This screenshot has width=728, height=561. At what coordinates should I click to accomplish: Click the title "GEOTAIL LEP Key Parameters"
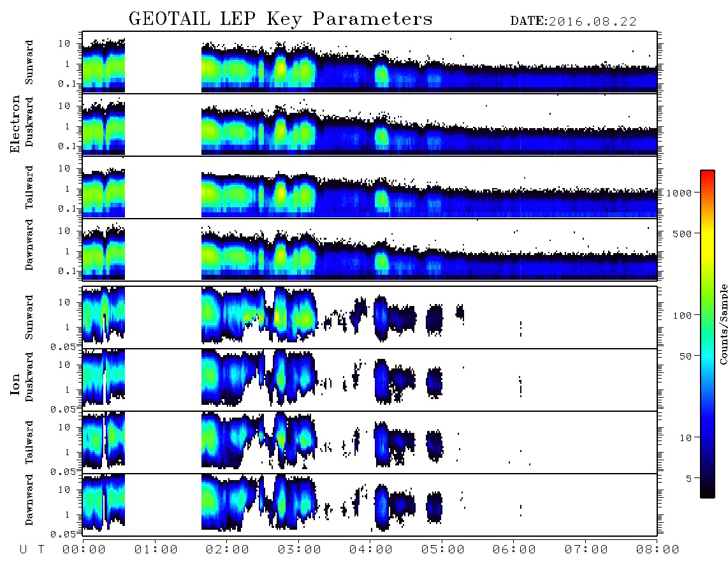tap(280, 19)
